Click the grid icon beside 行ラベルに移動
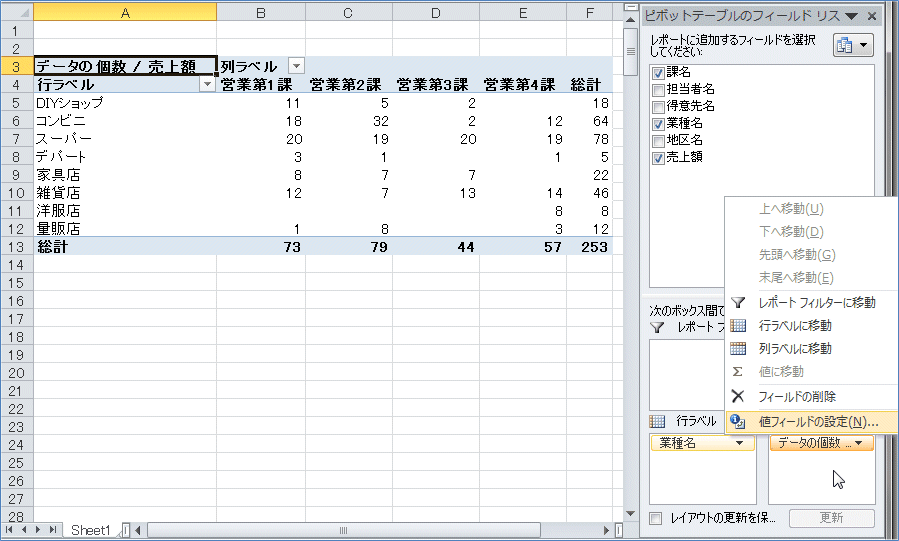The height and width of the screenshot is (541, 899). point(738,326)
